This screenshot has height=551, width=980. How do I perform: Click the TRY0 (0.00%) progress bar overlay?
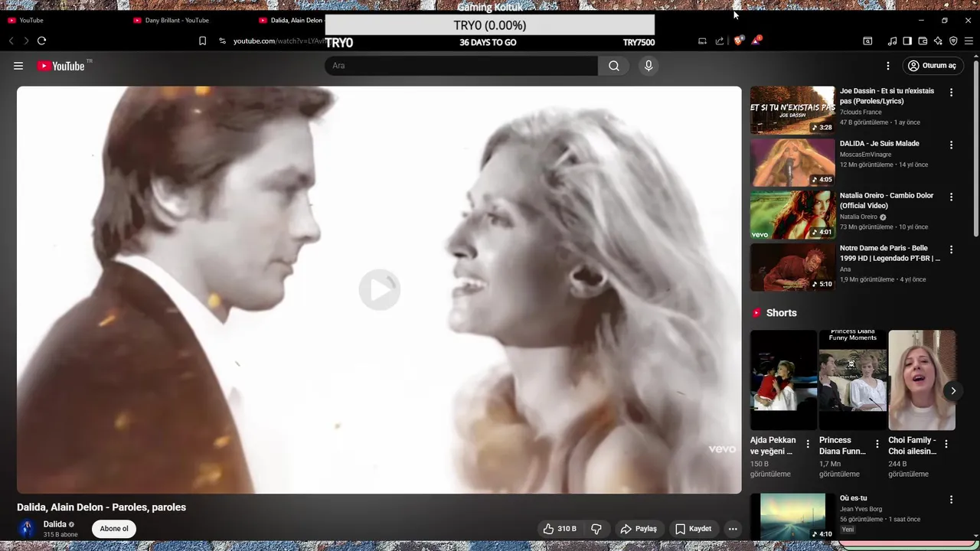490,25
